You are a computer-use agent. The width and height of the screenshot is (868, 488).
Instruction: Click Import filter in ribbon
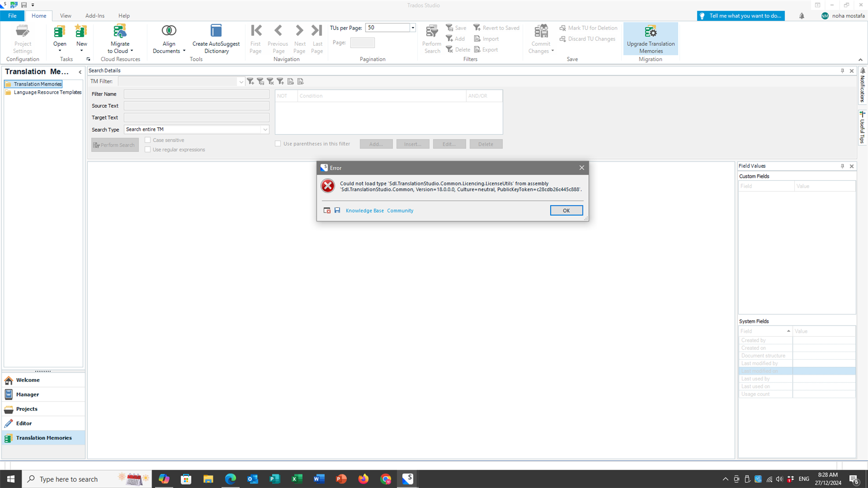tap(486, 39)
